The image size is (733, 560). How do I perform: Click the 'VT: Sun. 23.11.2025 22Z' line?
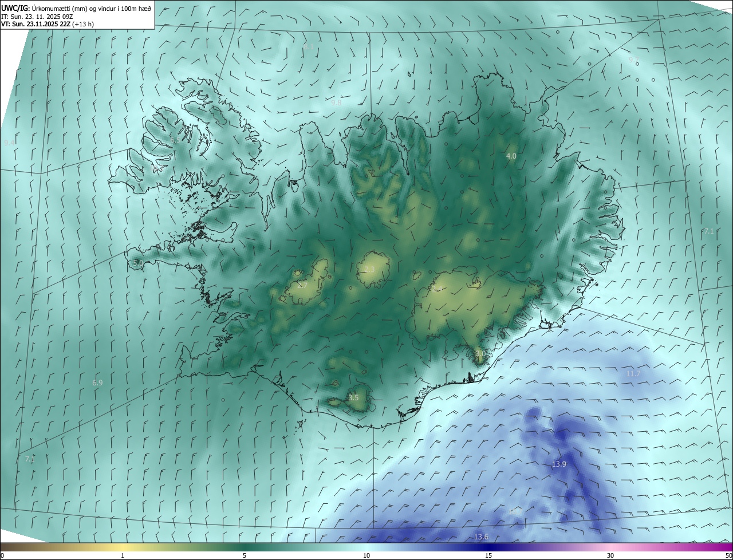pos(36,24)
